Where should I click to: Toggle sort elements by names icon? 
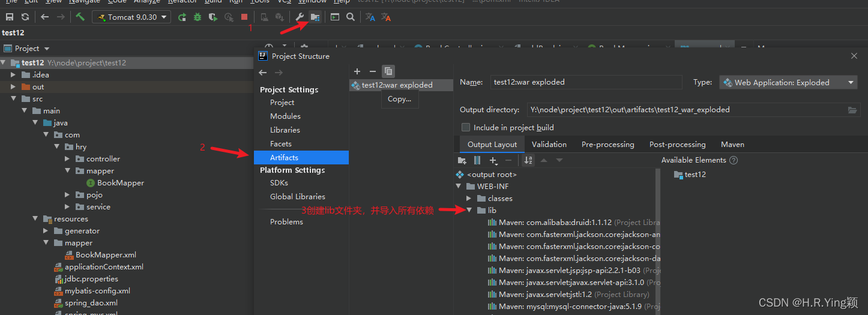[x=528, y=160]
